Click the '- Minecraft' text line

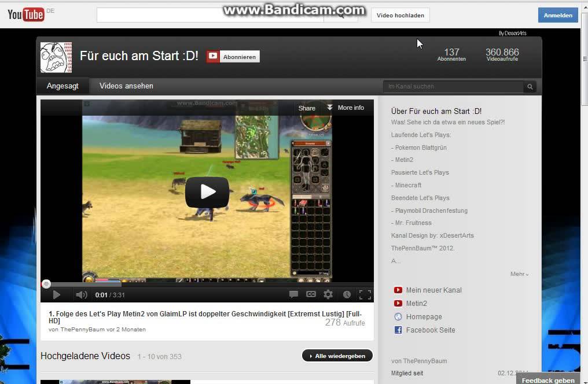[x=406, y=185]
